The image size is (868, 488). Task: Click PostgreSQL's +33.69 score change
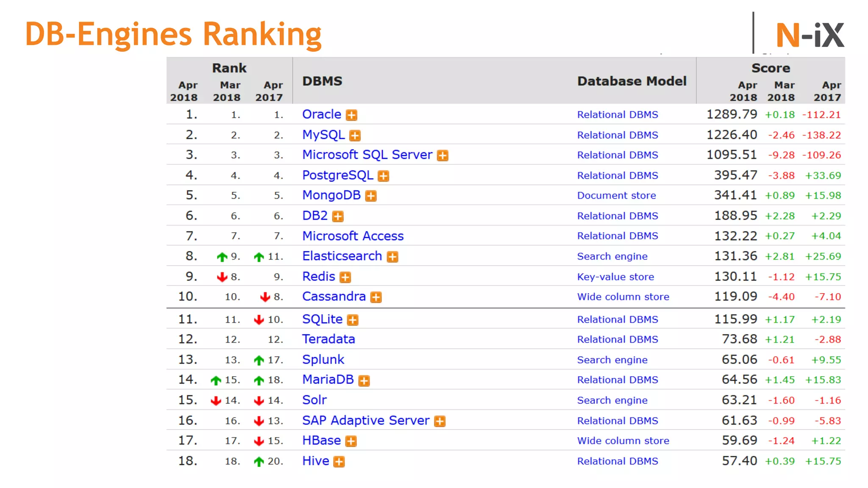(x=823, y=176)
